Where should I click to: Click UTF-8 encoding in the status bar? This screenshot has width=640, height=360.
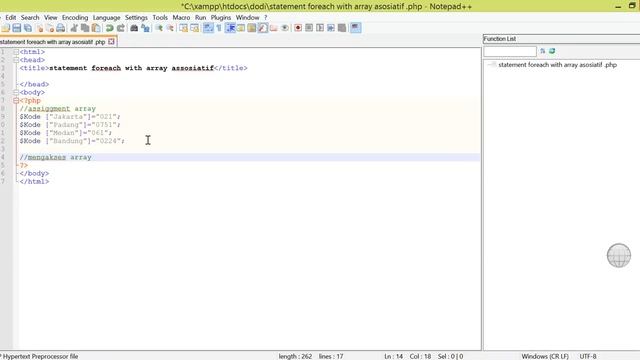[x=588, y=356]
